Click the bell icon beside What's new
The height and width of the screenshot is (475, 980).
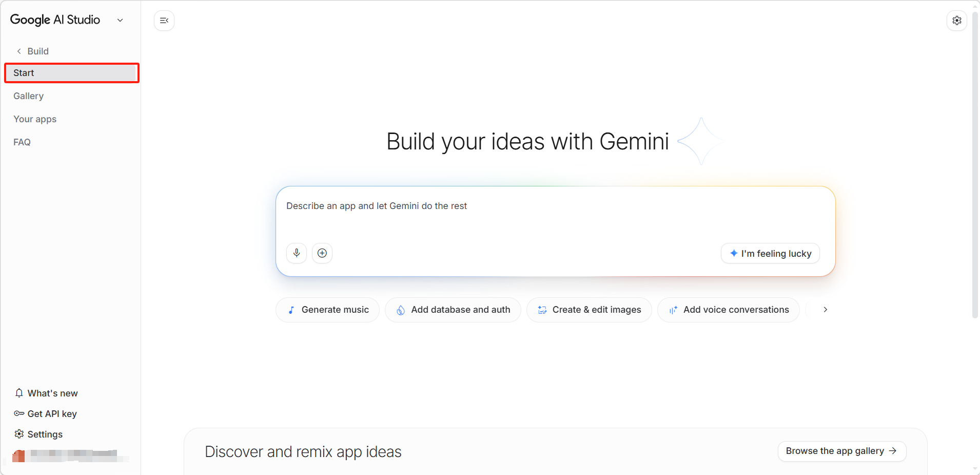pos(19,393)
